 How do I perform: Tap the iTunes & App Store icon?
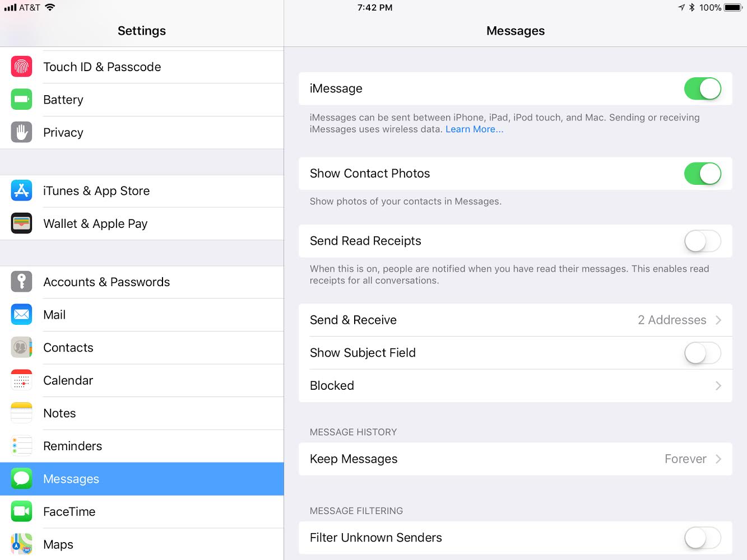coord(21,191)
